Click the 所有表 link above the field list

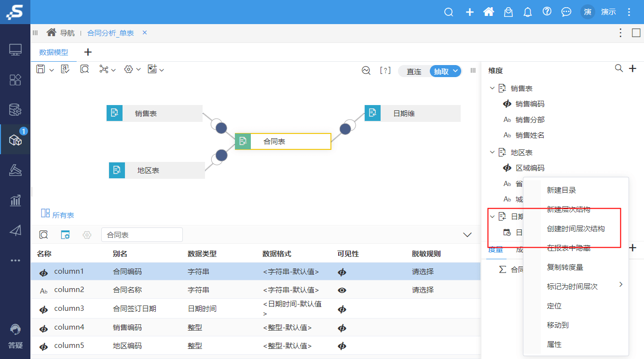pos(62,215)
